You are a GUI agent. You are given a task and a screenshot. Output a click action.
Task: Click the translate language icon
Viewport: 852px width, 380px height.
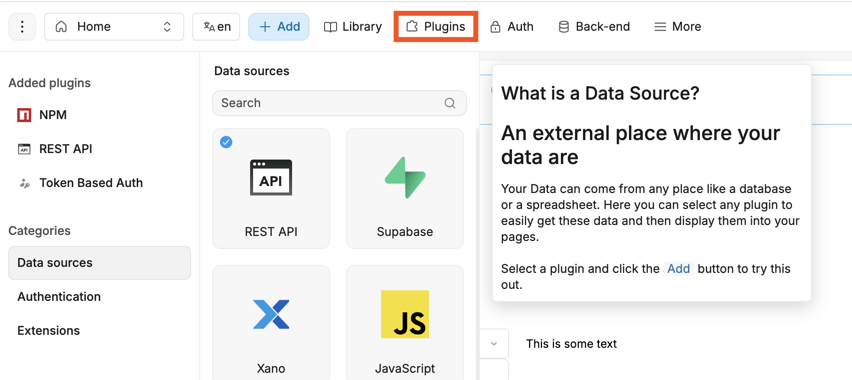click(209, 26)
